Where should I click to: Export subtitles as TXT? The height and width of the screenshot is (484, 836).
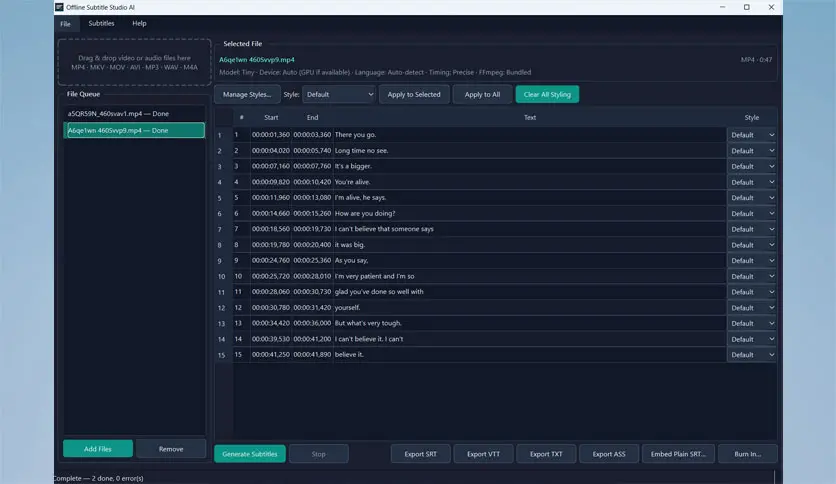click(546, 454)
